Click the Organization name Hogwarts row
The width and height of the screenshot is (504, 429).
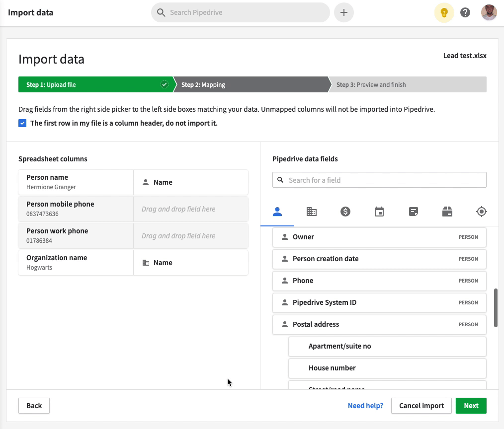click(x=76, y=263)
